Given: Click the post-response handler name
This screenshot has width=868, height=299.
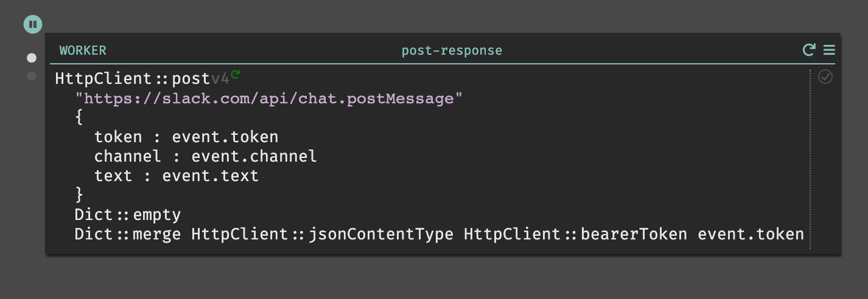Looking at the screenshot, I should click(x=452, y=50).
